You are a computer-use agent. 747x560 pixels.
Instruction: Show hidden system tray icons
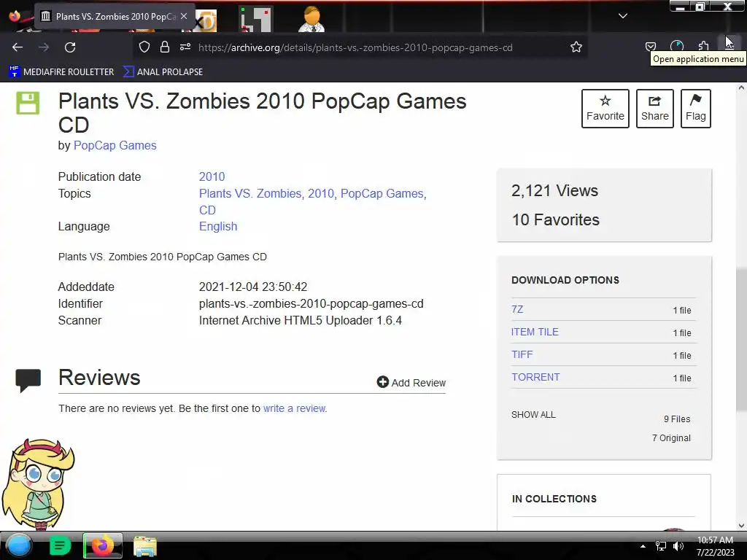(643, 547)
